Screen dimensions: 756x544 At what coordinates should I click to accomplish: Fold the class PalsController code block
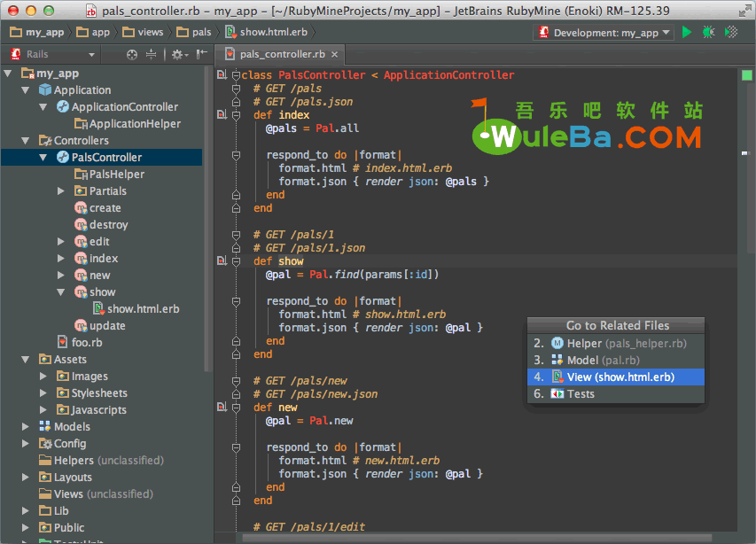point(237,75)
